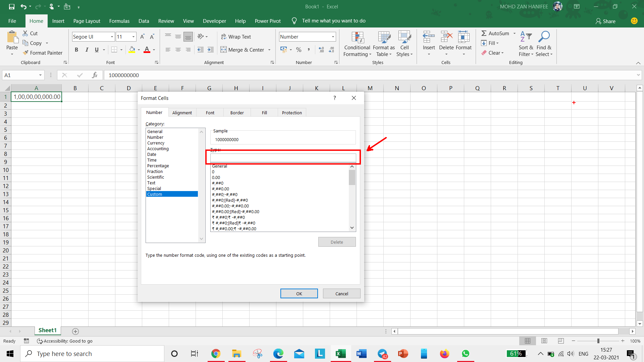Open Conditional Formatting icon
Image resolution: width=644 pixels, height=362 pixels.
[x=357, y=38]
